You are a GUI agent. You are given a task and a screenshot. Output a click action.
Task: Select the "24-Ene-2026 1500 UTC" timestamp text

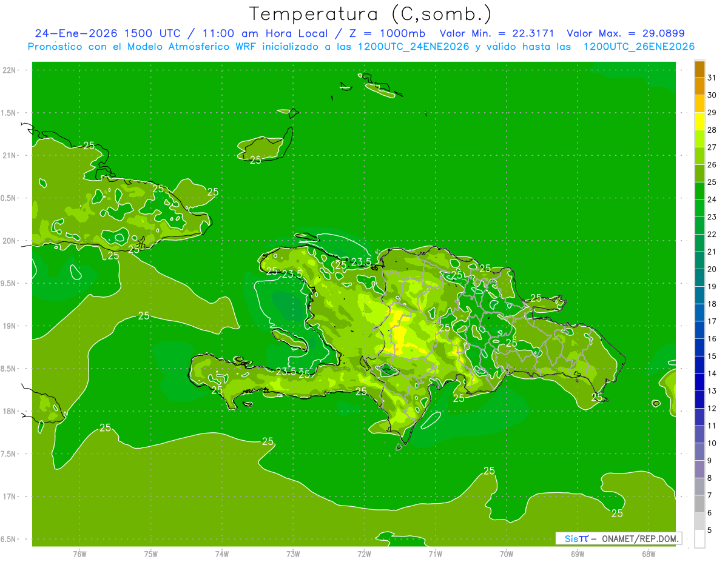[x=107, y=33]
